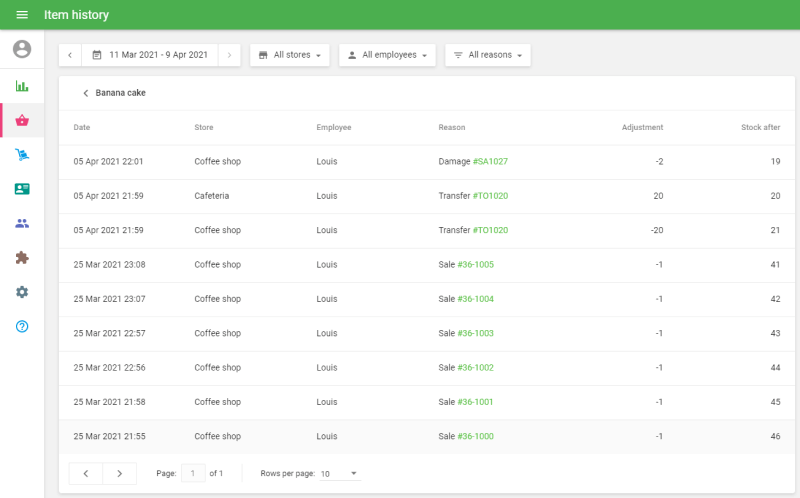Open sale receipt #36-1005
The width and height of the screenshot is (800, 498).
click(476, 264)
